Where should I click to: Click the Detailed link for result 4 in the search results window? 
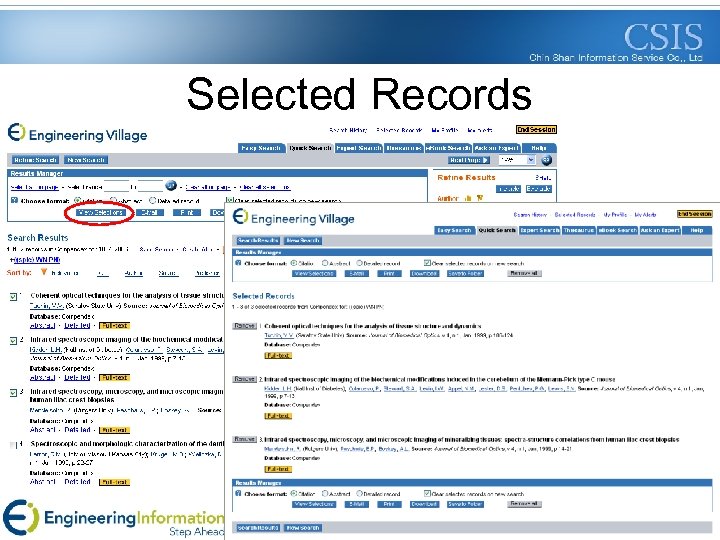(77, 482)
